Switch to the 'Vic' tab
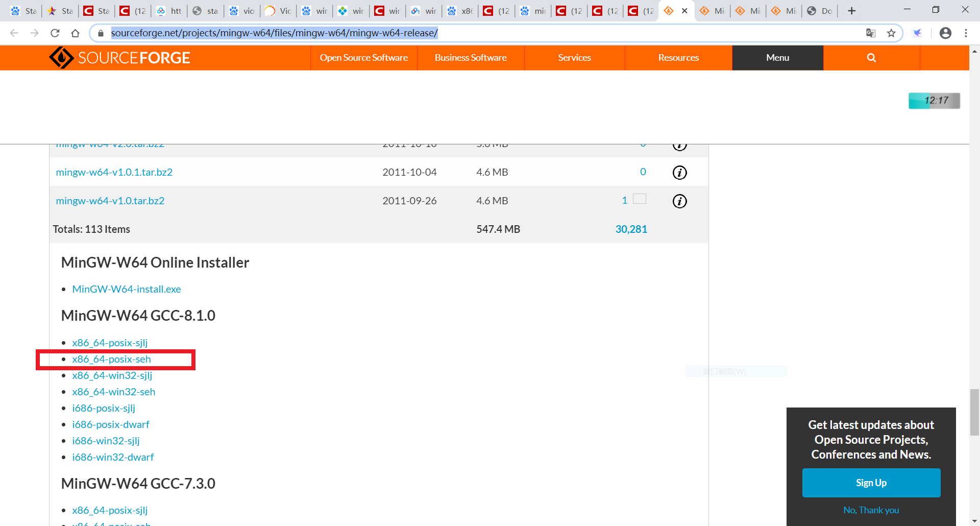This screenshot has width=980, height=526. click(x=278, y=11)
